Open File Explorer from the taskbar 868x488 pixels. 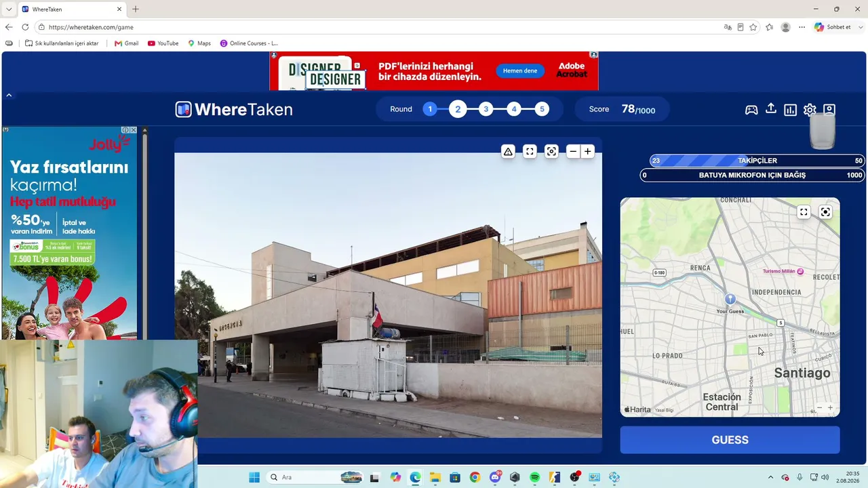(x=435, y=477)
